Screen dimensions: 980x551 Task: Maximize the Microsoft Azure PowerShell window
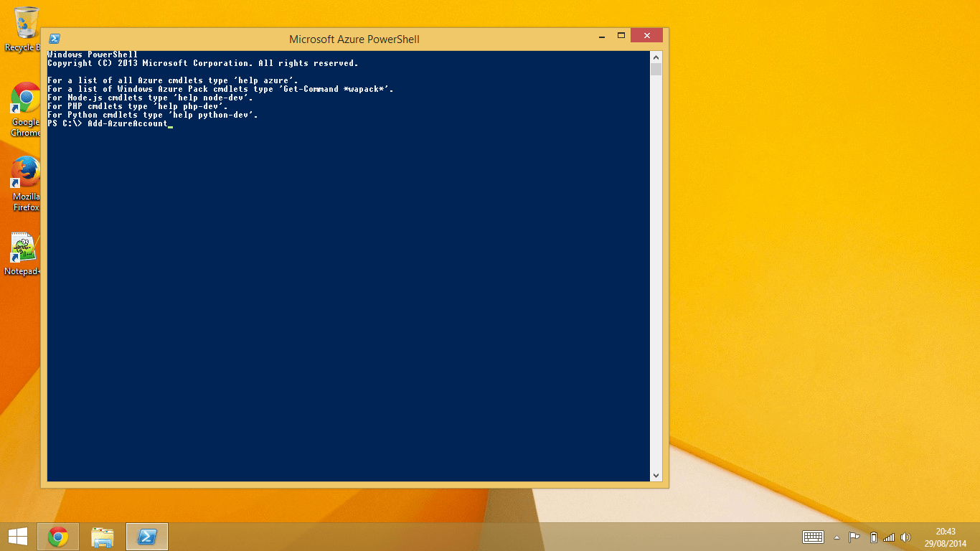pyautogui.click(x=621, y=36)
